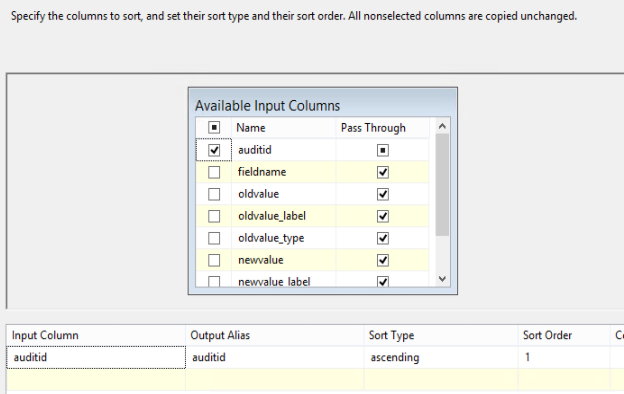Screen dimensions: 624x394
Task: Check the fieldname sort column checkbox
Action: 214,172
